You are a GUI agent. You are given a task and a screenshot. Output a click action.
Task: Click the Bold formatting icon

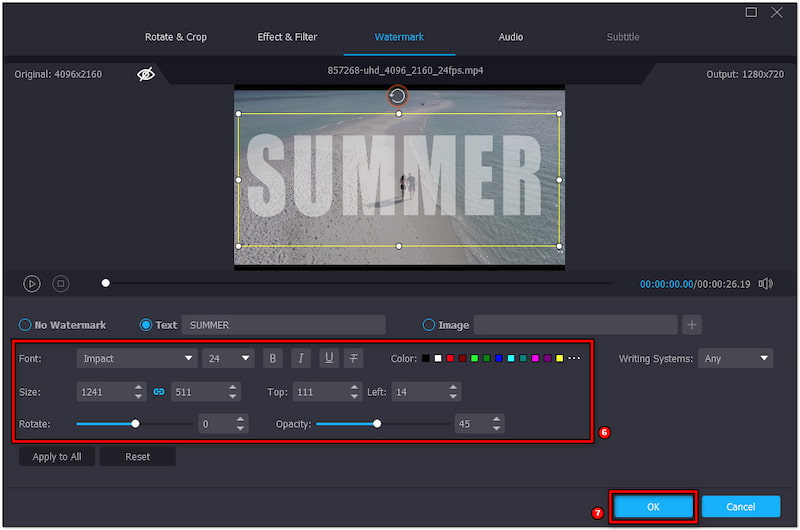273,358
